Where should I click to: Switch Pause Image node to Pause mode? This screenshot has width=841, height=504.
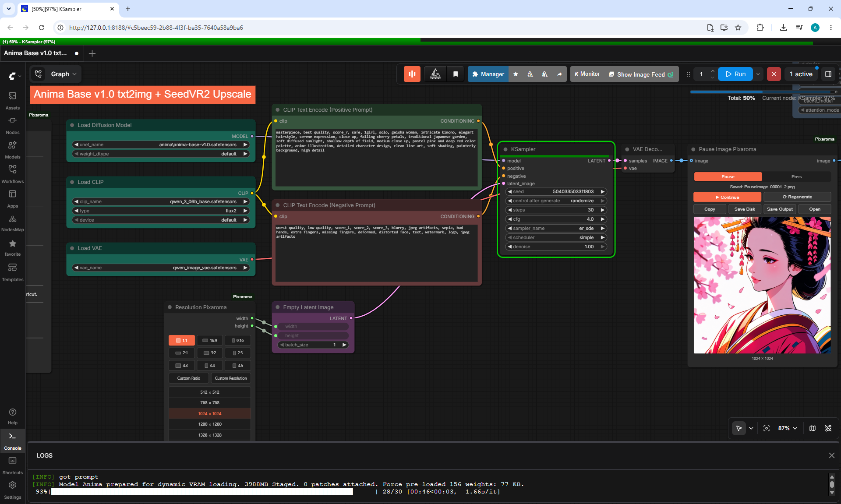[x=728, y=176]
